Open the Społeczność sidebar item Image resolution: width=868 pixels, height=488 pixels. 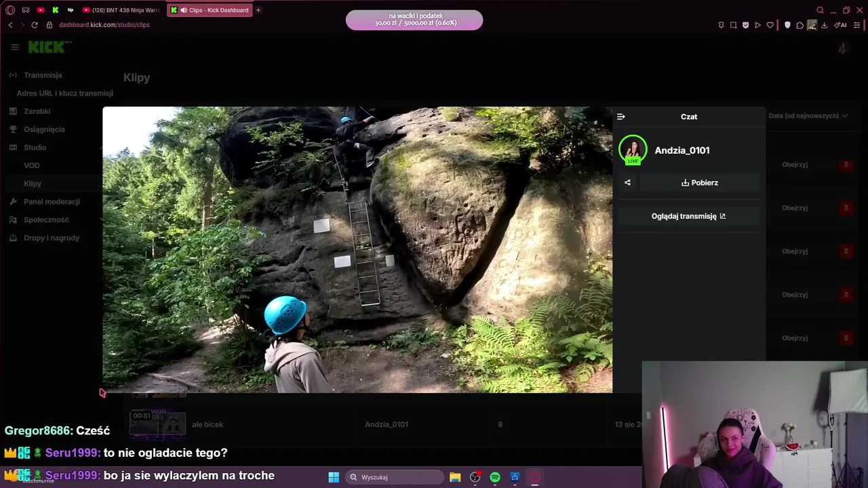tap(46, 220)
